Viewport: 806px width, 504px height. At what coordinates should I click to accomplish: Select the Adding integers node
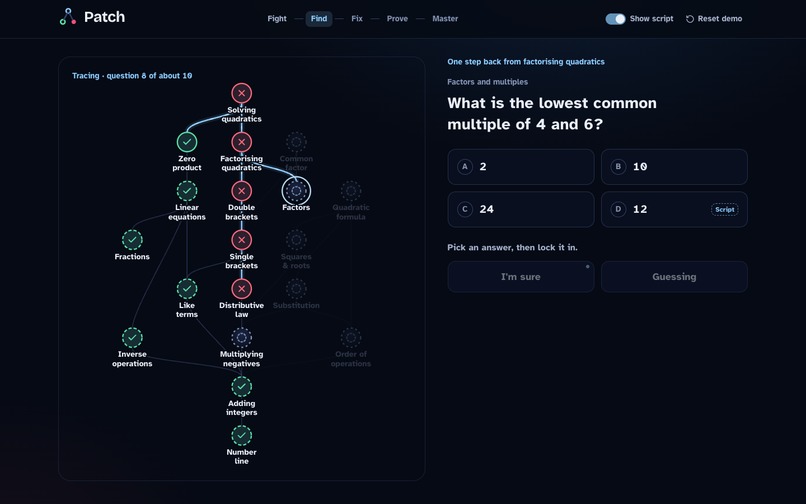pos(242,386)
